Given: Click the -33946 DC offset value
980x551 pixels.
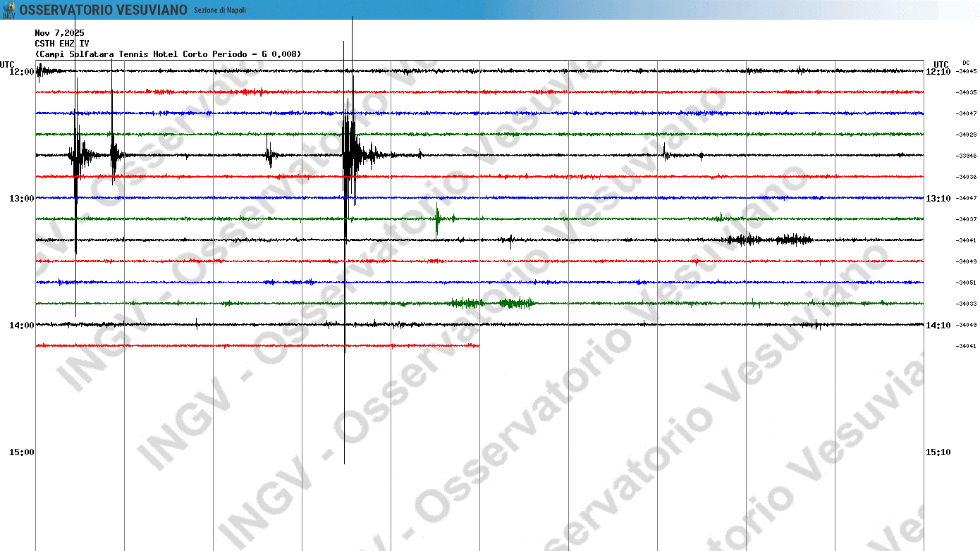Looking at the screenshot, I should coord(966,156).
